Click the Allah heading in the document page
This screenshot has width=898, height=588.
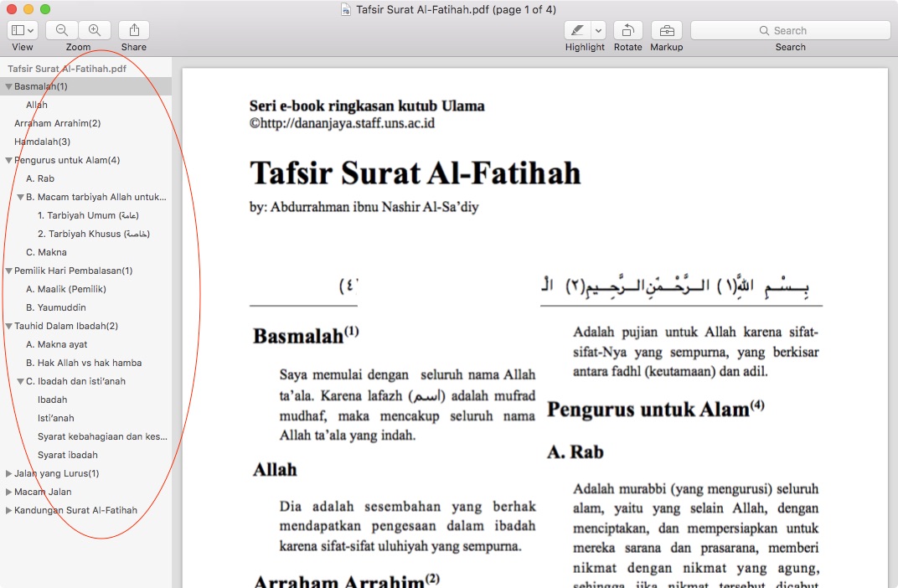(x=276, y=470)
